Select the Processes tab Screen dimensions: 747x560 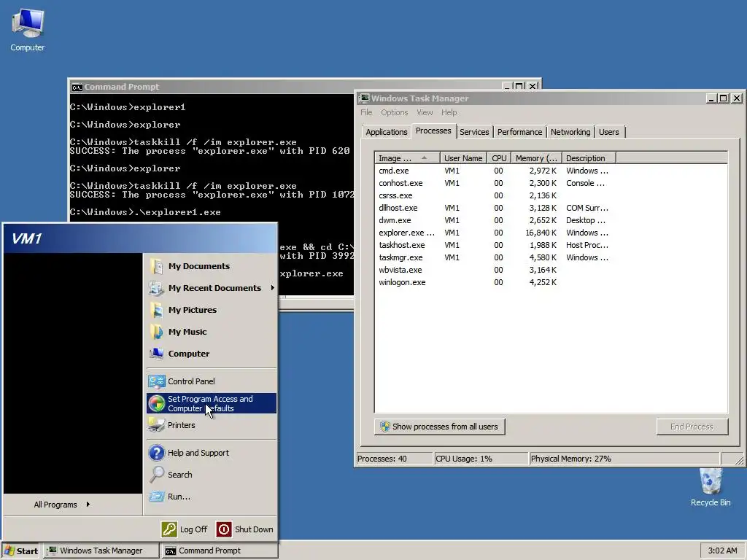433,131
